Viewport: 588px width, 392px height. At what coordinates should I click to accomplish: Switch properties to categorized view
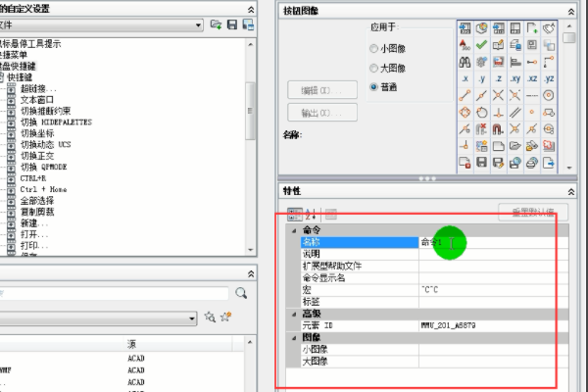294,215
